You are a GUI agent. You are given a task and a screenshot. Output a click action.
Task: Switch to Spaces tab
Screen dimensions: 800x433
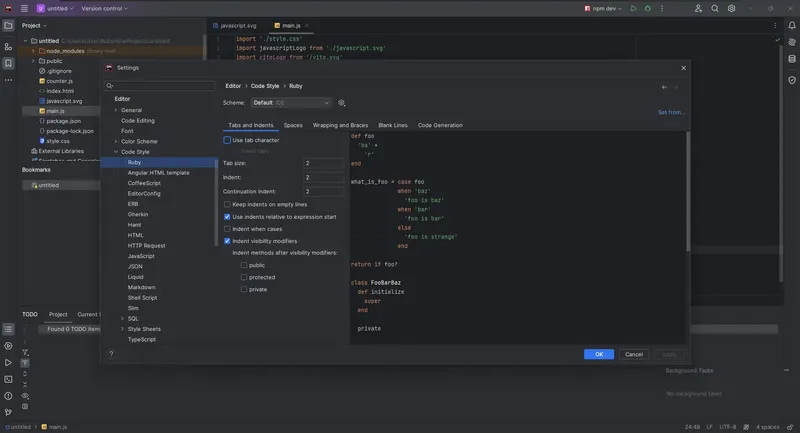click(x=293, y=125)
